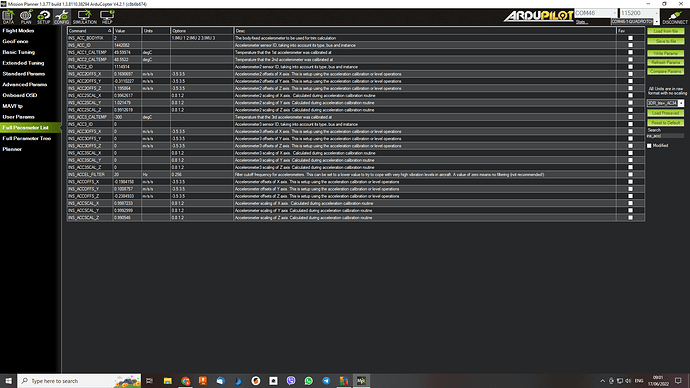Open Task View on the taskbar
This screenshot has width=690, height=388.
click(x=150, y=381)
